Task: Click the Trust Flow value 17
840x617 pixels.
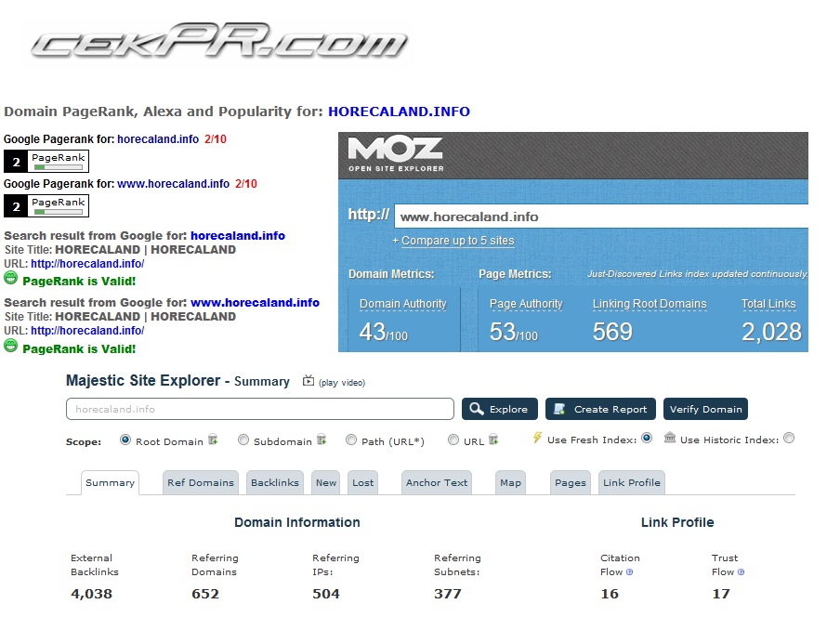Action: (x=721, y=594)
